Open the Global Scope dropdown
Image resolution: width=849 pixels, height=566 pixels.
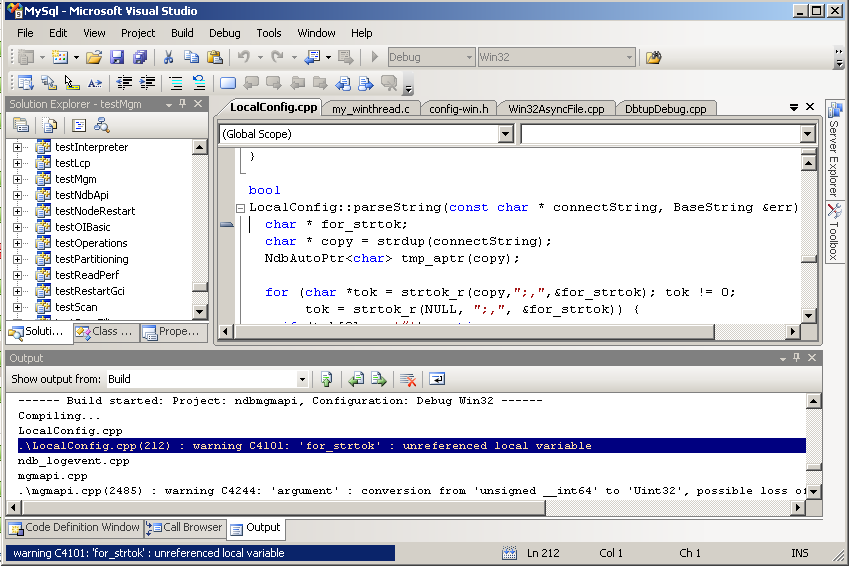click(x=504, y=133)
